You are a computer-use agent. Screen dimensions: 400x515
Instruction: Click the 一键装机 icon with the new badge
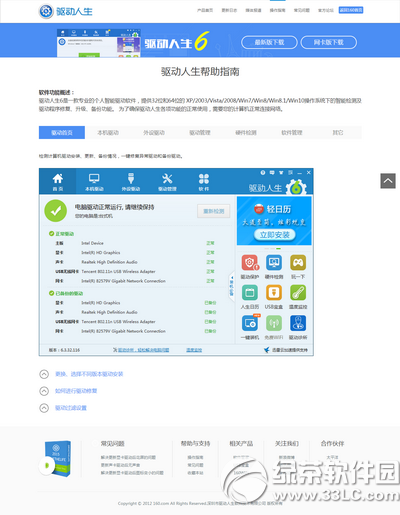pos(250,323)
